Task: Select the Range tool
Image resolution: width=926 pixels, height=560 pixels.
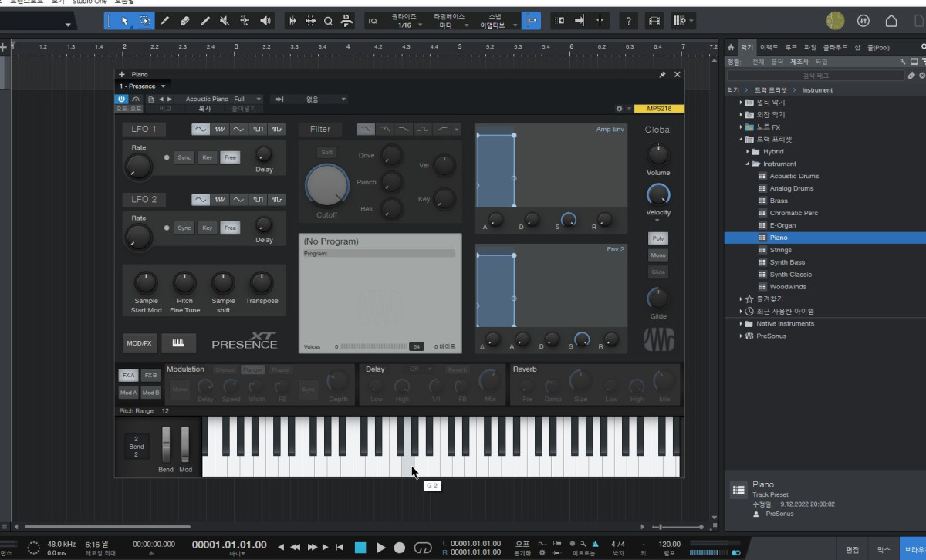Action: coord(144,21)
